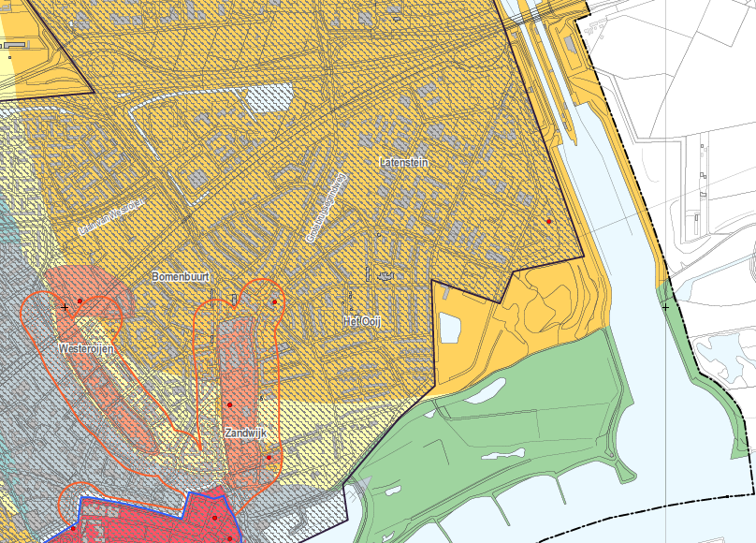Click white pond in plain orange area

click(x=450, y=329)
